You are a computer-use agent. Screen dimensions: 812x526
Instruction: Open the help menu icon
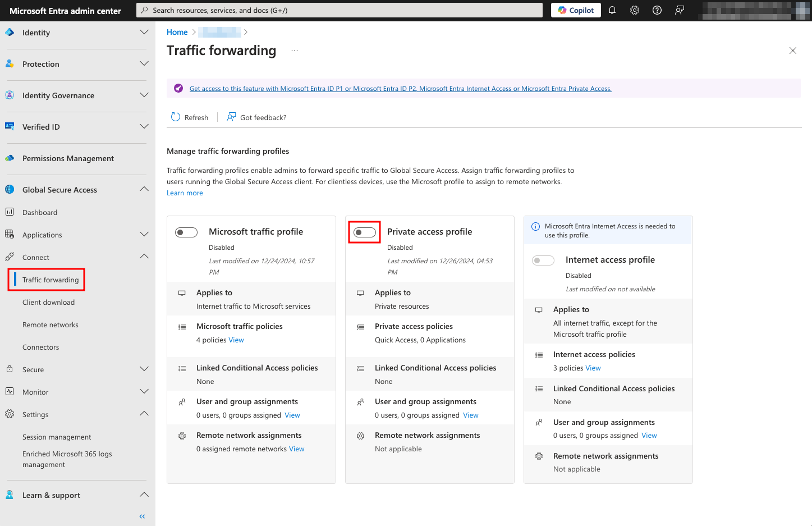point(657,10)
